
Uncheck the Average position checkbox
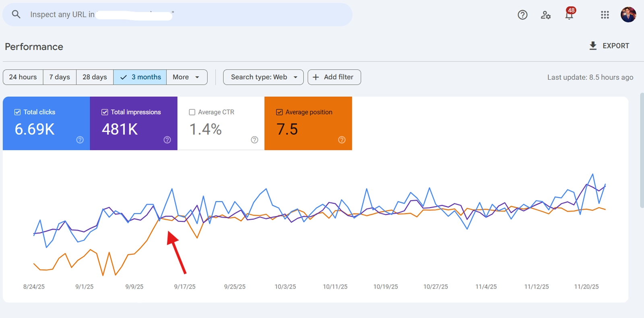point(279,112)
